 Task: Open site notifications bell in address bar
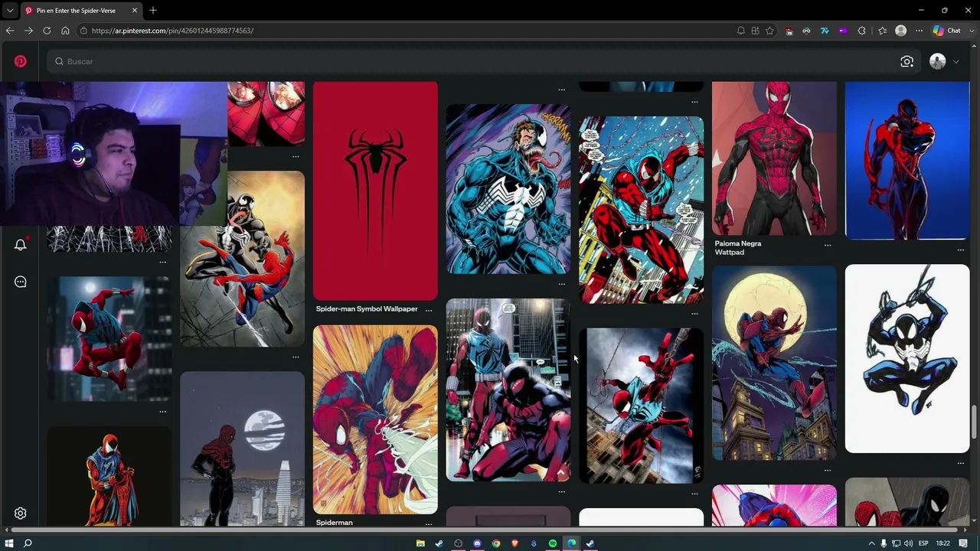click(x=740, y=31)
